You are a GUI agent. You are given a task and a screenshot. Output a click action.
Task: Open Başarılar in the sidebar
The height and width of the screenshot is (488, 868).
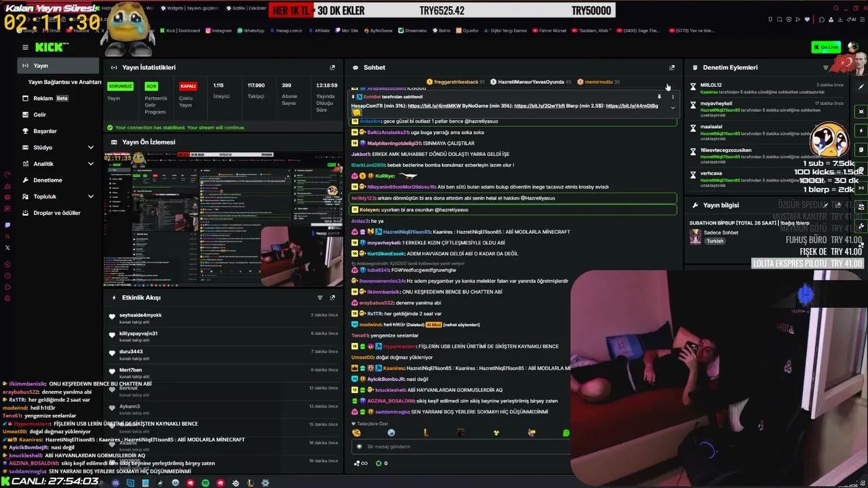click(x=58, y=131)
